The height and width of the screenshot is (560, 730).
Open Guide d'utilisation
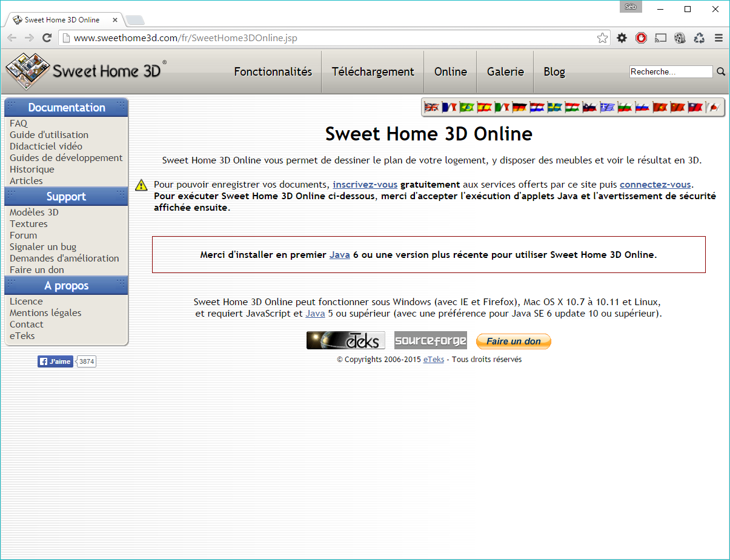coord(49,135)
